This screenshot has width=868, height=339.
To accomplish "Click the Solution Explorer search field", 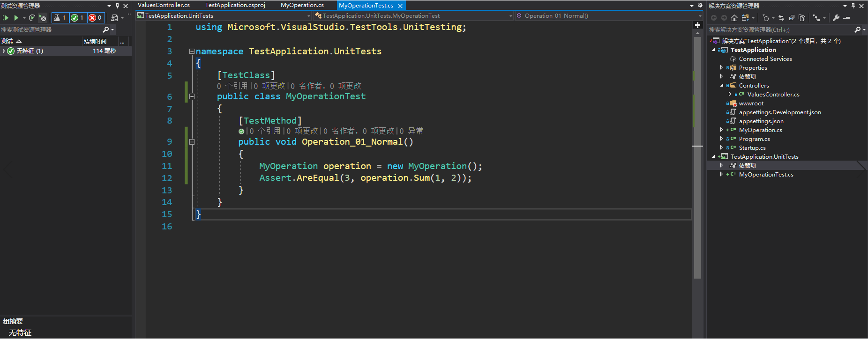I will click(x=780, y=29).
